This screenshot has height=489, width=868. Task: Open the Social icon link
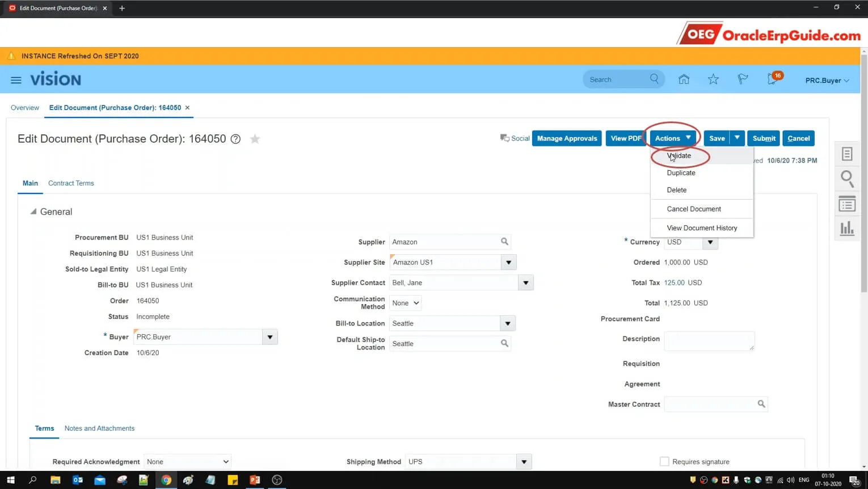(x=515, y=138)
